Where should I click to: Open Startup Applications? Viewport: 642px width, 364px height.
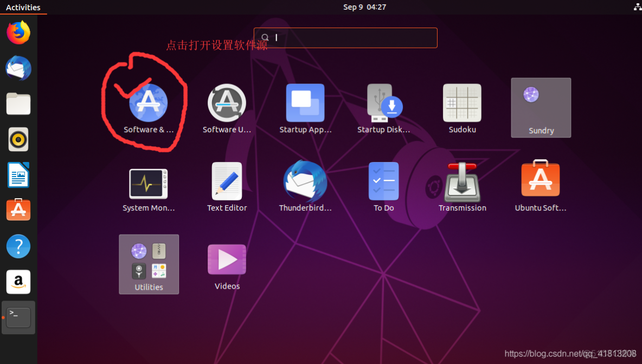click(305, 103)
